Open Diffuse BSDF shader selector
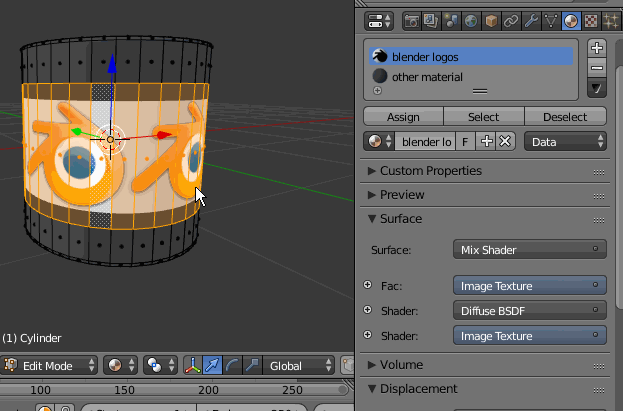The image size is (623, 411). [530, 311]
